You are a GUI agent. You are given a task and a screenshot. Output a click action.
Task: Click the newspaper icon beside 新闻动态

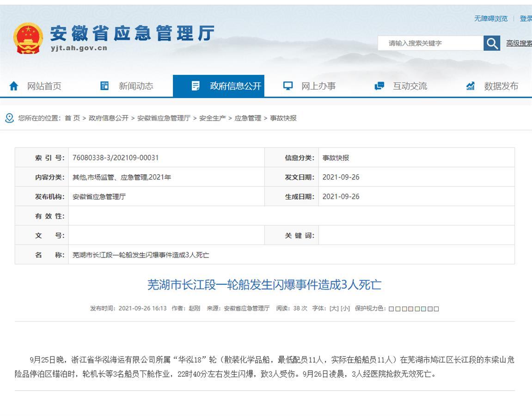pyautogui.click(x=105, y=86)
